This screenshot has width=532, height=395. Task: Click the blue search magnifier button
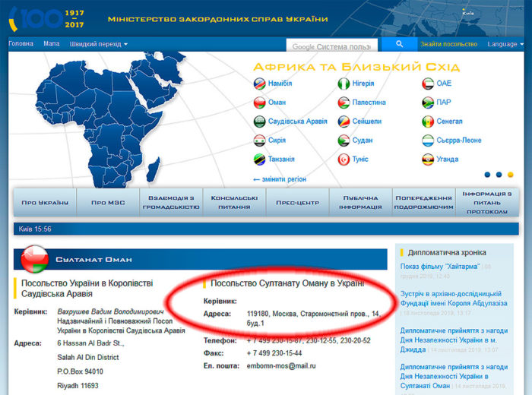398,45
